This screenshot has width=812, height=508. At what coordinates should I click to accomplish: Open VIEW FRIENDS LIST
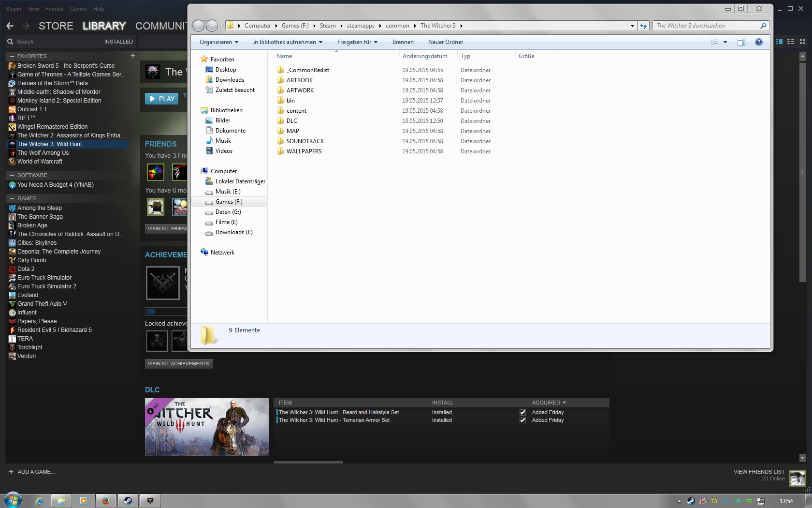click(759, 472)
